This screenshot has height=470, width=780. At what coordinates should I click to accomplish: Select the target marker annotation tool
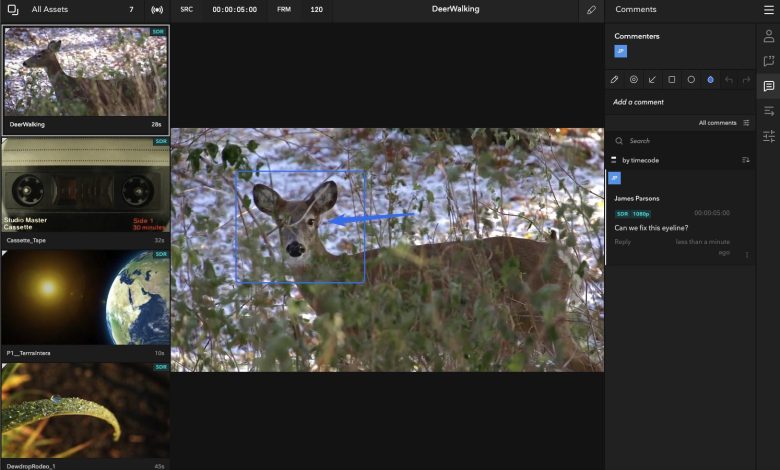[634, 79]
